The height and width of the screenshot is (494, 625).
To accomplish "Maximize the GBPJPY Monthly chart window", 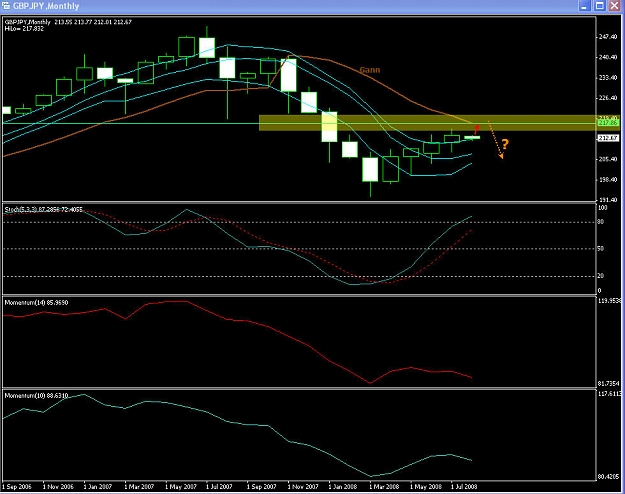I will 600,6.
